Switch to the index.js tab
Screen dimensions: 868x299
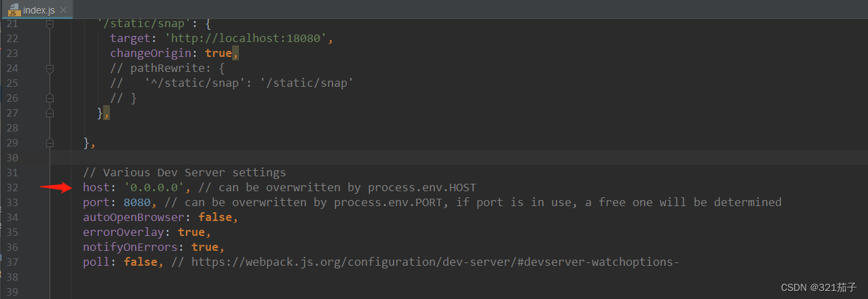[x=39, y=9]
